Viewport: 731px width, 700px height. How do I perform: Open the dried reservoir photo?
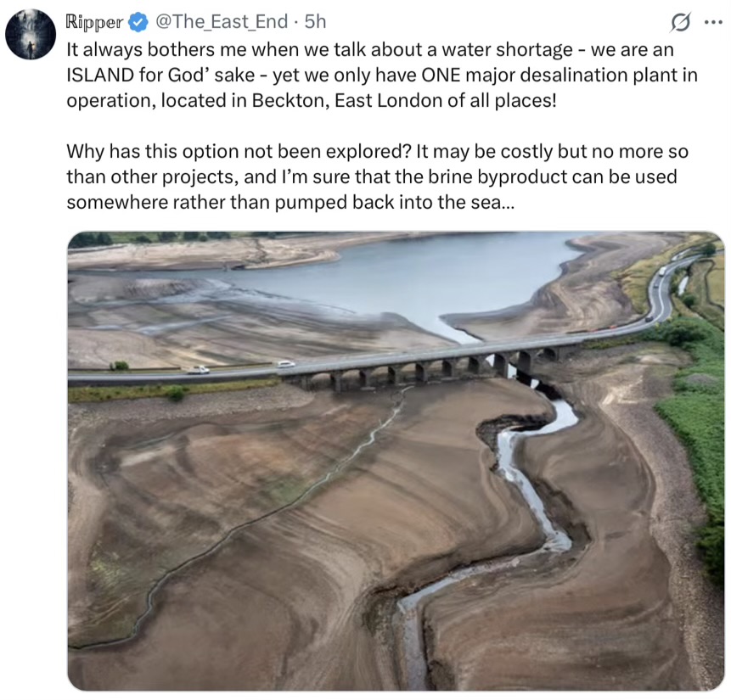[x=396, y=461]
